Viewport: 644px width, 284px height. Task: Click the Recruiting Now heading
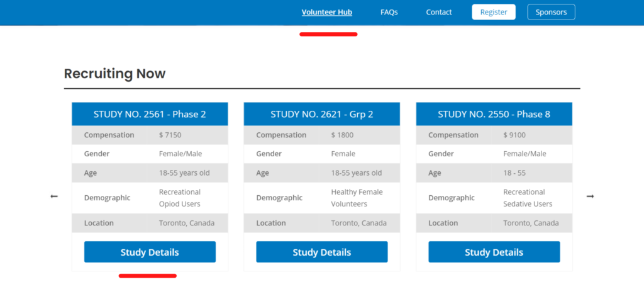114,74
